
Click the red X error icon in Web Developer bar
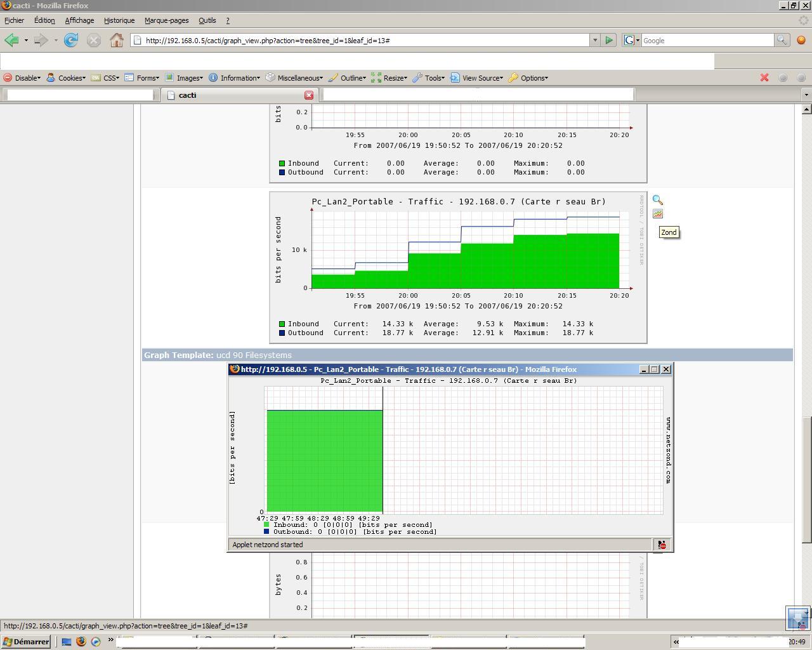coord(764,77)
